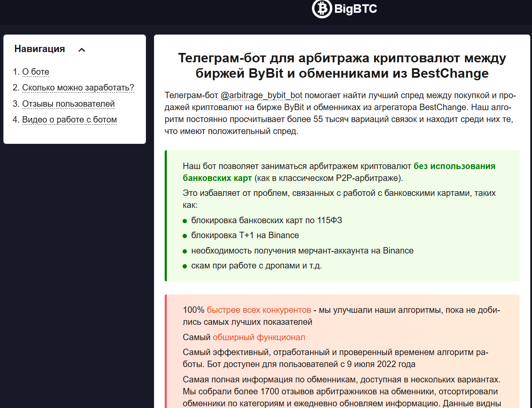Click bullet 'блокировка Т+1 на Binance'
Viewport: 532px width, 408px height.
click(245, 235)
